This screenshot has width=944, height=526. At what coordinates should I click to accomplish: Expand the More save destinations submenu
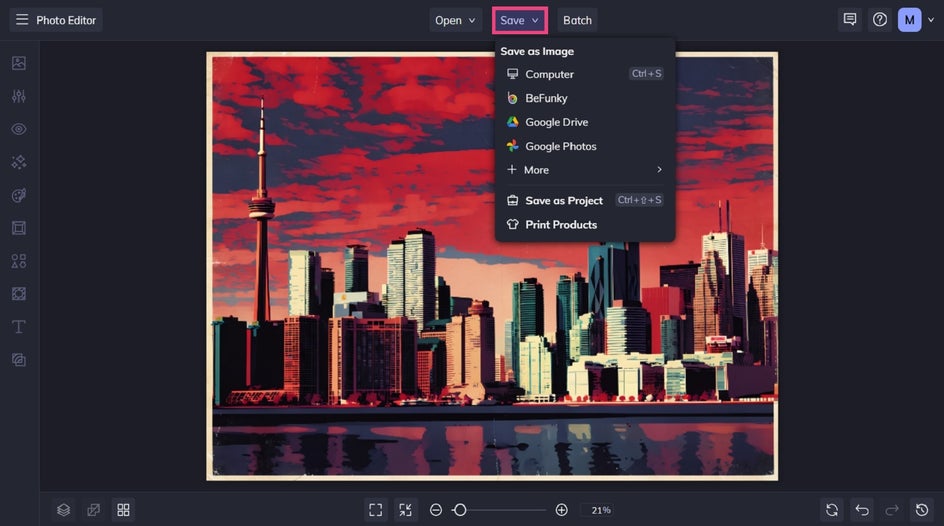pos(585,170)
